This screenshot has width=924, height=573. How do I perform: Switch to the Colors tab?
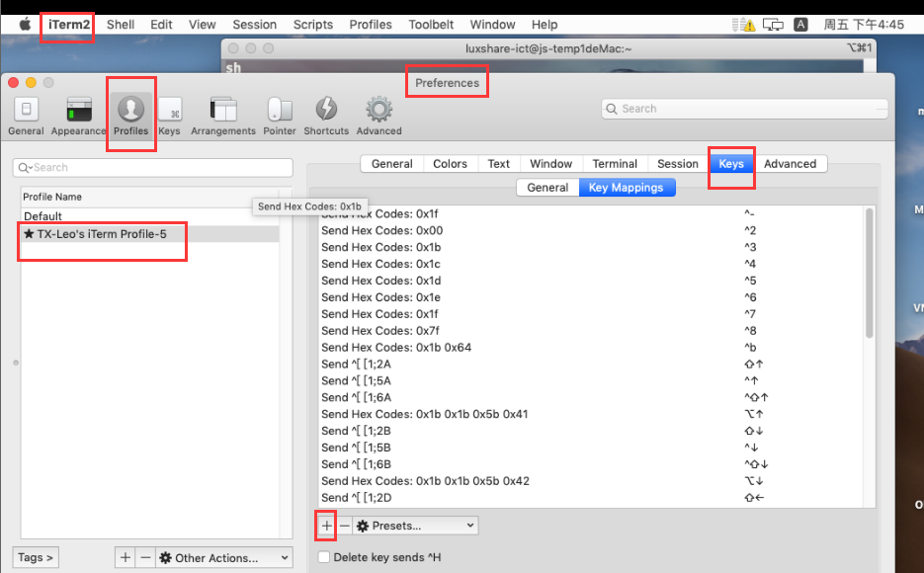(451, 164)
